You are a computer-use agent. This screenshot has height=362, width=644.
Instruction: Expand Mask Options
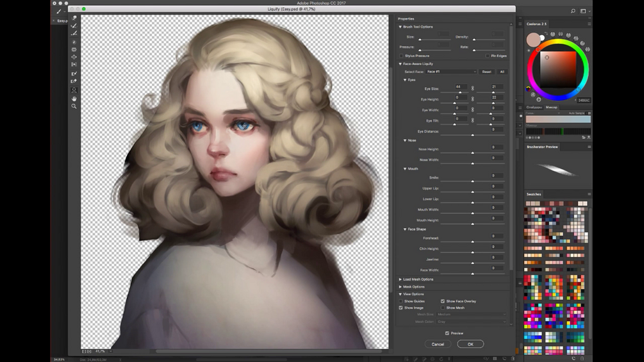click(x=400, y=286)
